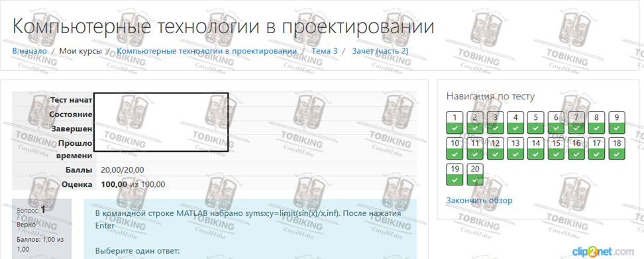This screenshot has height=259, width=644.
Task: Open question 20 navigation box
Action: point(475,174)
